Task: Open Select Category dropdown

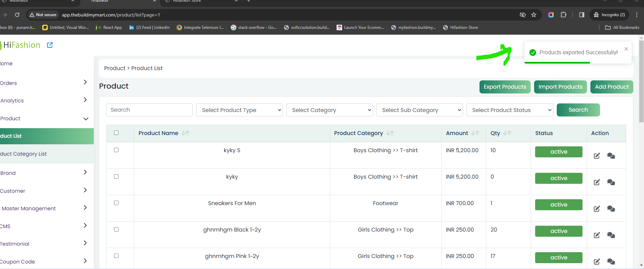Action: [330, 110]
